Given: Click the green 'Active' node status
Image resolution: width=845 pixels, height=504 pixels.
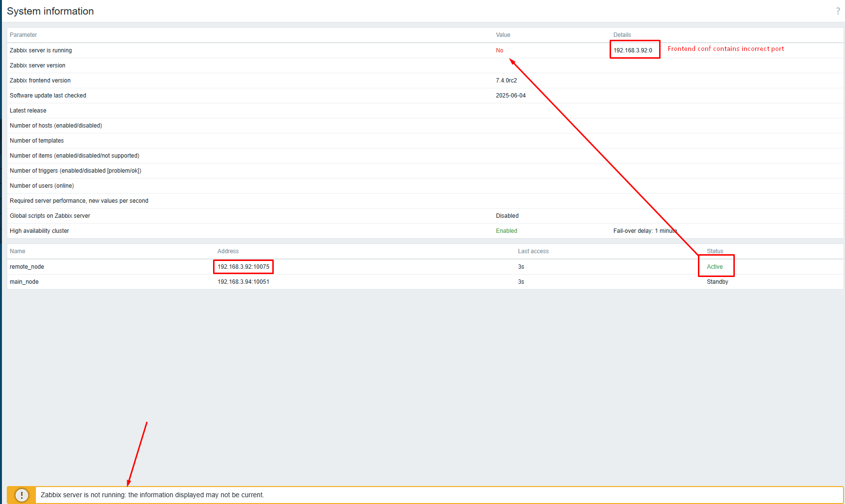Looking at the screenshot, I should 714,267.
